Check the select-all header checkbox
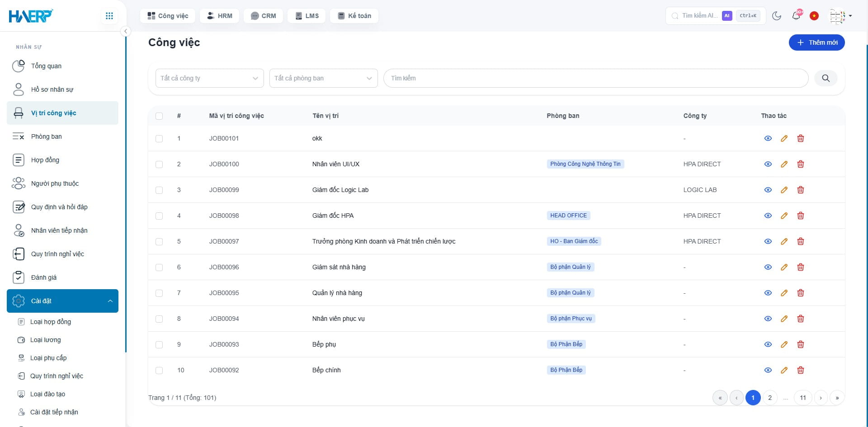Viewport: 868px width, 427px height. [159, 116]
